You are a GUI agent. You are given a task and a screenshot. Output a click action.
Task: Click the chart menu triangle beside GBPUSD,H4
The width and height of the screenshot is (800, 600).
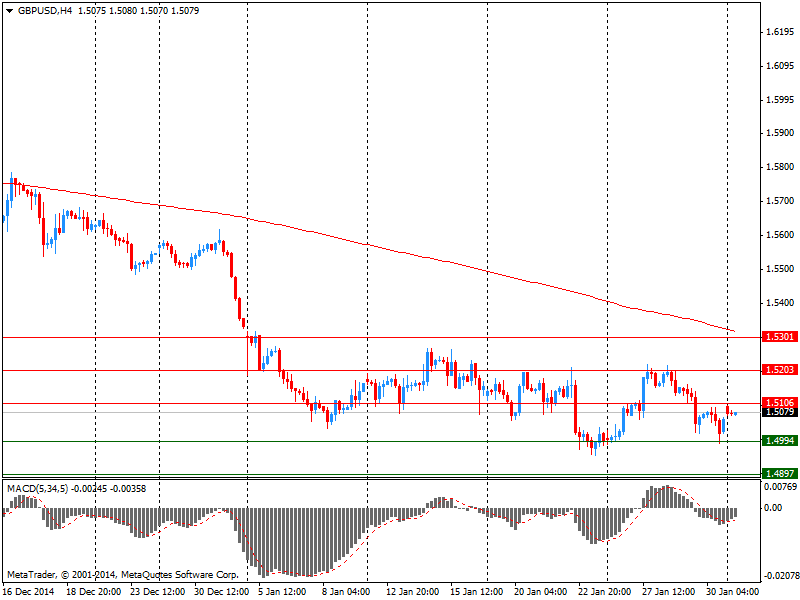10,11
